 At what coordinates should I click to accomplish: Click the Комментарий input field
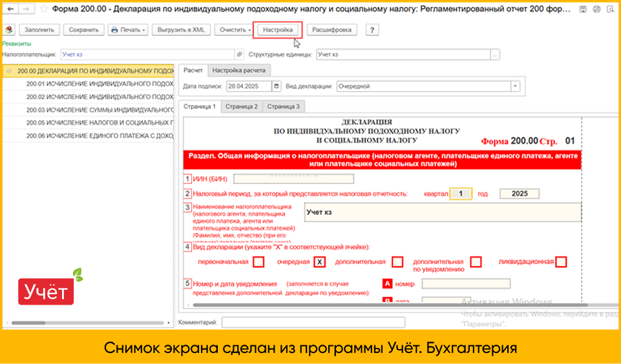313,323
